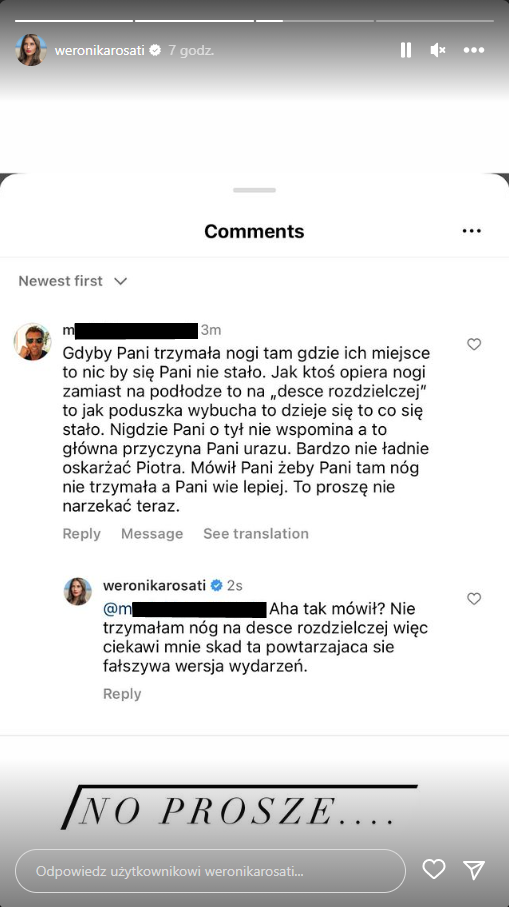Share the story with paper plane icon
Screen dimensions: 509x907
tap(474, 869)
